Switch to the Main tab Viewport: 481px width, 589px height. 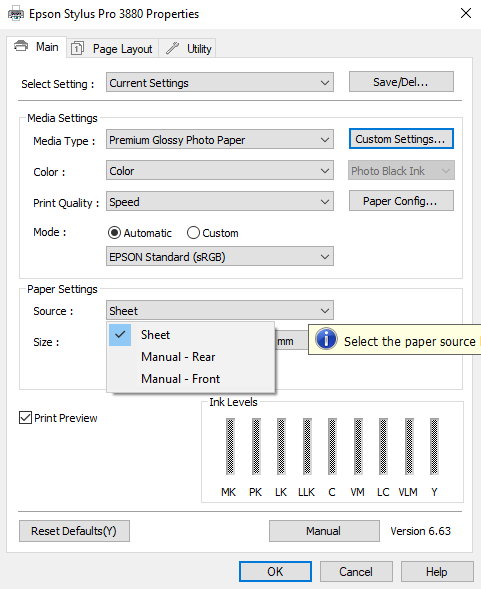[36, 47]
